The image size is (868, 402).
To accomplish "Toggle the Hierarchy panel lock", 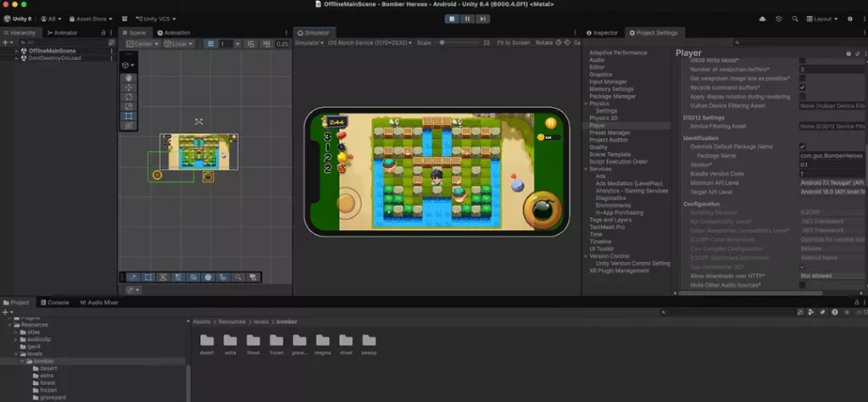I will (x=103, y=33).
